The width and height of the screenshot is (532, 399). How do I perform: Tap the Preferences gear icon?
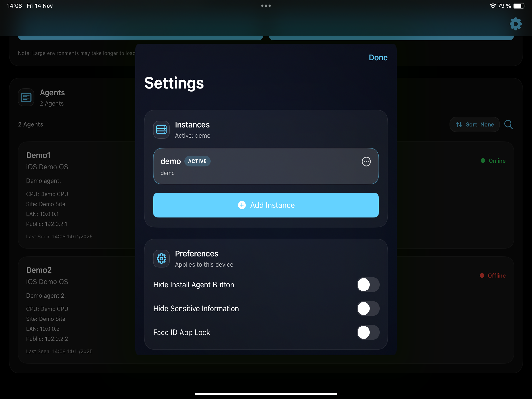161,259
